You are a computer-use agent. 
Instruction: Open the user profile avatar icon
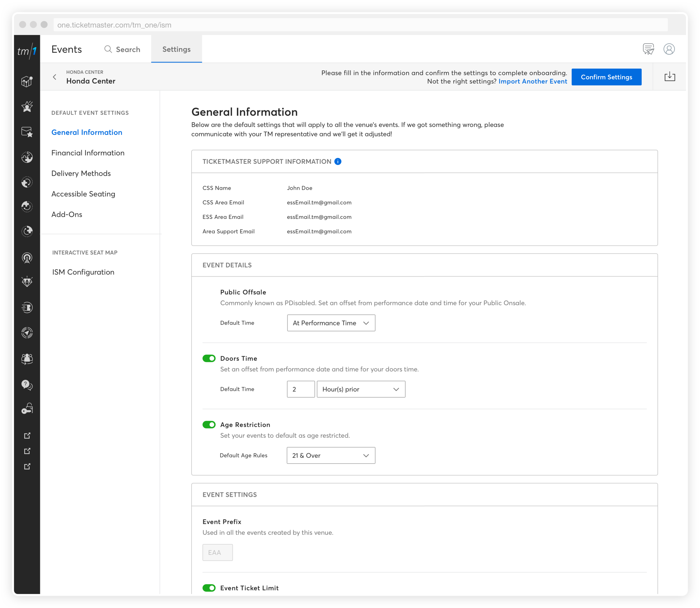pos(669,49)
